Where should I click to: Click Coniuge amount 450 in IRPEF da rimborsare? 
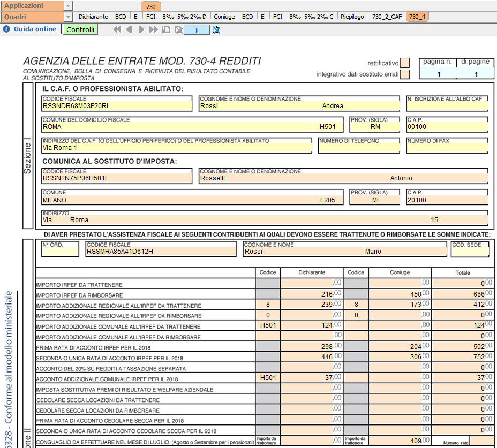point(400,294)
